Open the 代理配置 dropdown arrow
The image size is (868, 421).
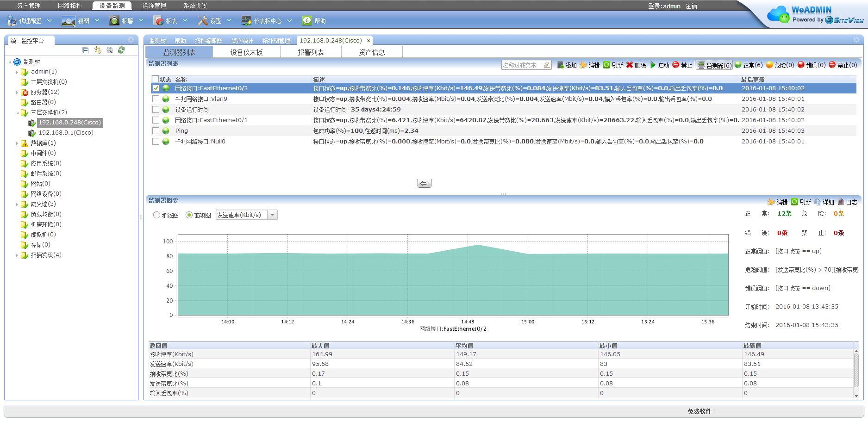(49, 21)
